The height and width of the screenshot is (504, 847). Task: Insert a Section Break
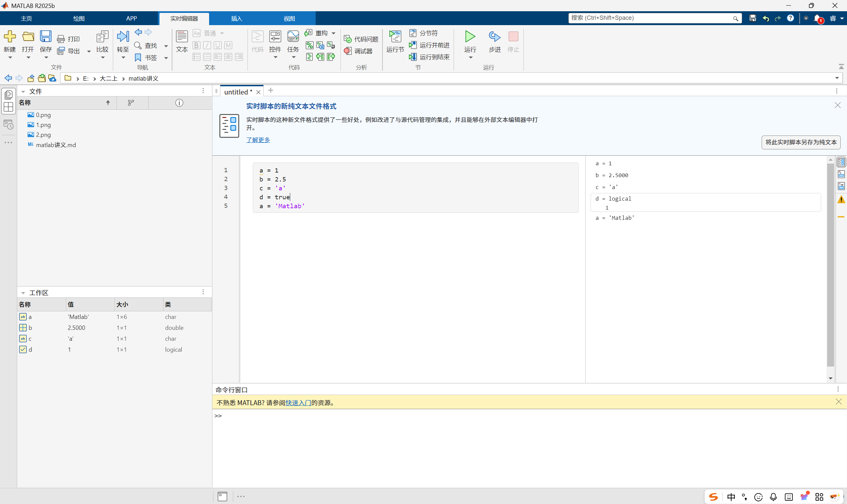[x=424, y=33]
